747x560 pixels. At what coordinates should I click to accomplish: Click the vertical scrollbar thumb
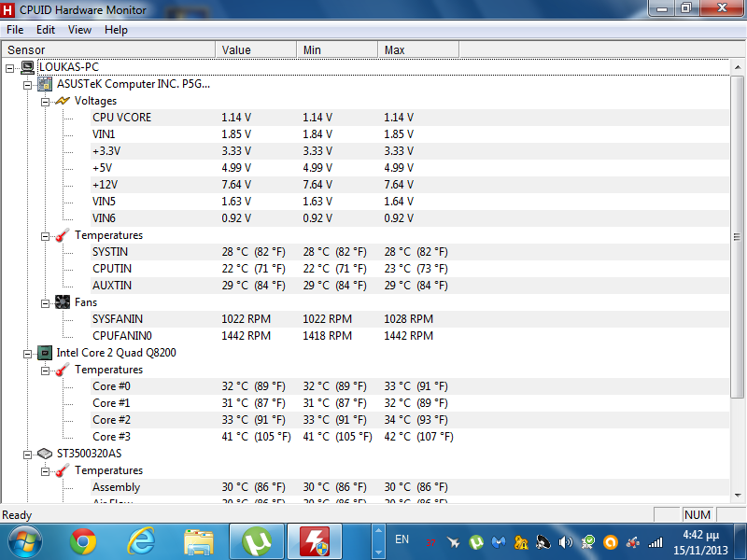click(738, 236)
